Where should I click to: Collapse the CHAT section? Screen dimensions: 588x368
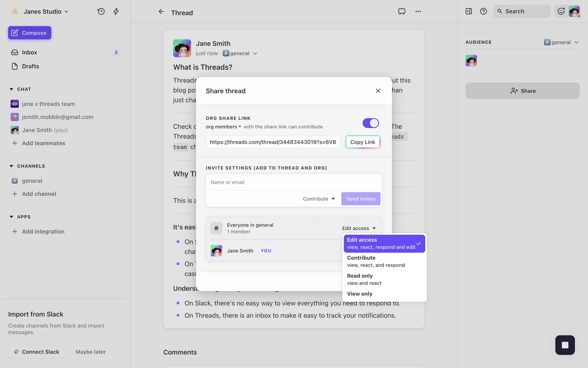(12, 89)
